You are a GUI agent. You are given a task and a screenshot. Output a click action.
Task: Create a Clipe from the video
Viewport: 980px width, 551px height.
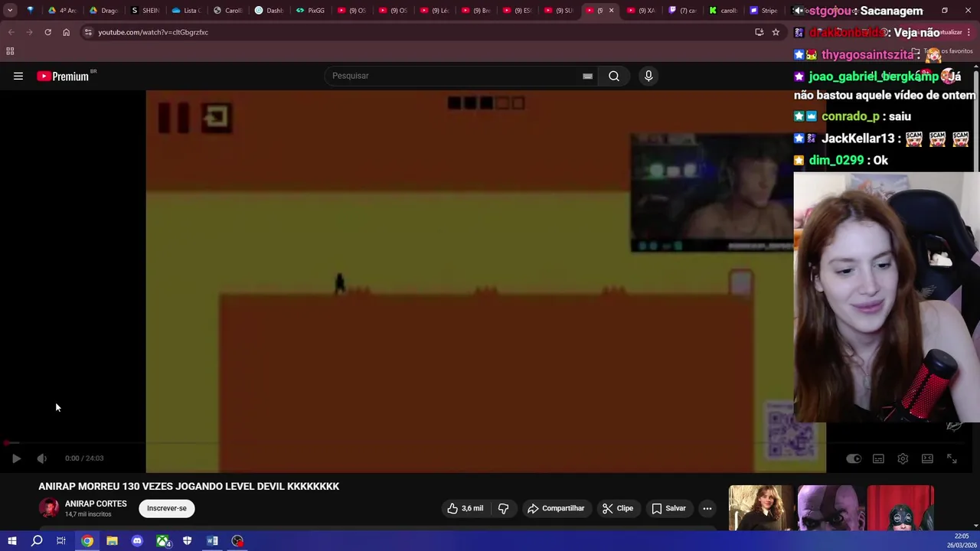click(x=617, y=508)
